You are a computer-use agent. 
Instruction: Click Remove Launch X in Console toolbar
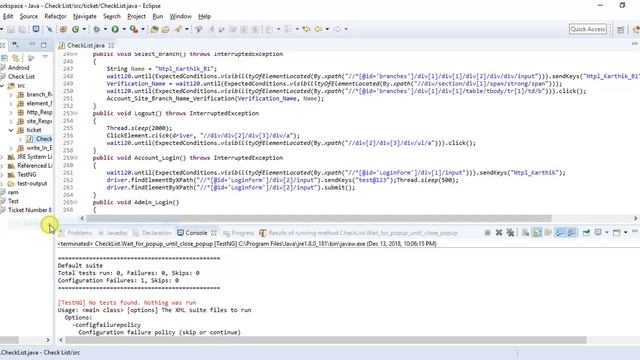coord(499,233)
